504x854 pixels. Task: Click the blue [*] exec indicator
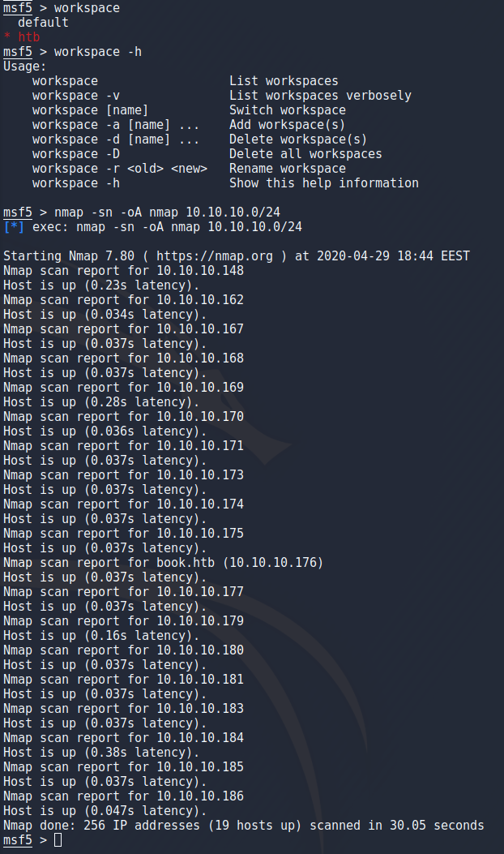[x=14, y=226]
